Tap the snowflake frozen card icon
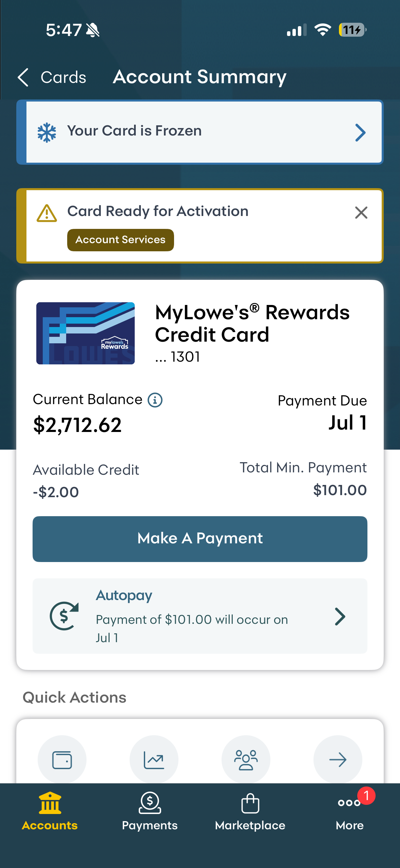The height and width of the screenshot is (868, 400). tap(47, 132)
